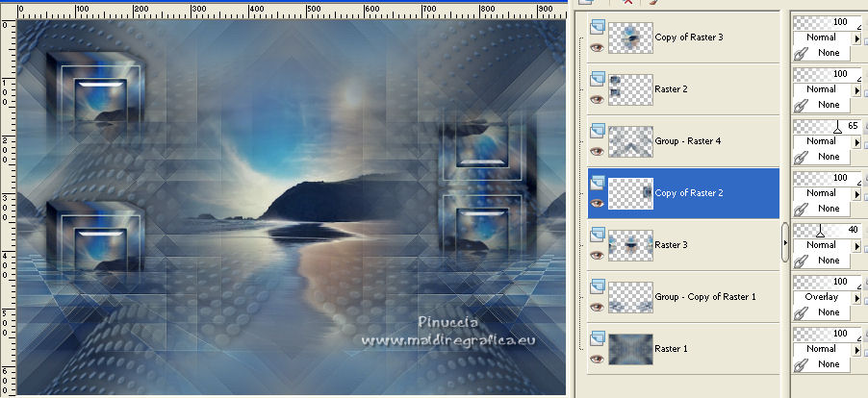Click the chain link icon for Raster 3
This screenshot has height=398, width=868.
coord(801,261)
